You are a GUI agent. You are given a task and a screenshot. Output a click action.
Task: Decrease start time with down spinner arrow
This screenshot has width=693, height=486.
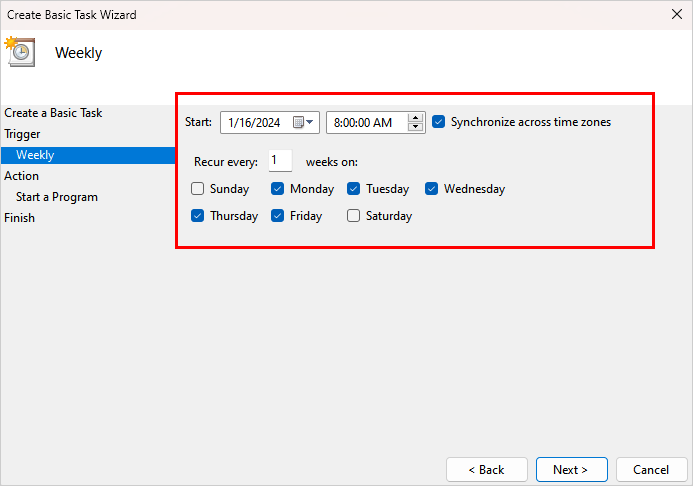416,128
